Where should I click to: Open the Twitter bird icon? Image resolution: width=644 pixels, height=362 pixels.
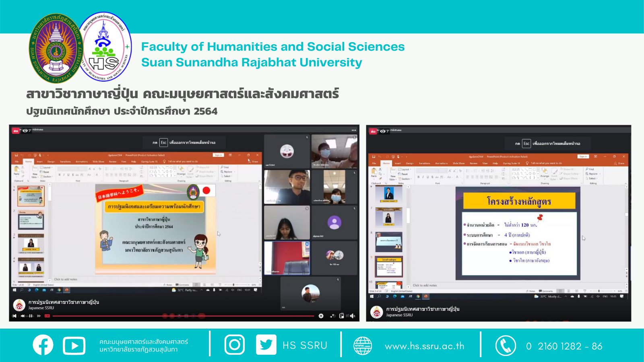tap(266, 345)
